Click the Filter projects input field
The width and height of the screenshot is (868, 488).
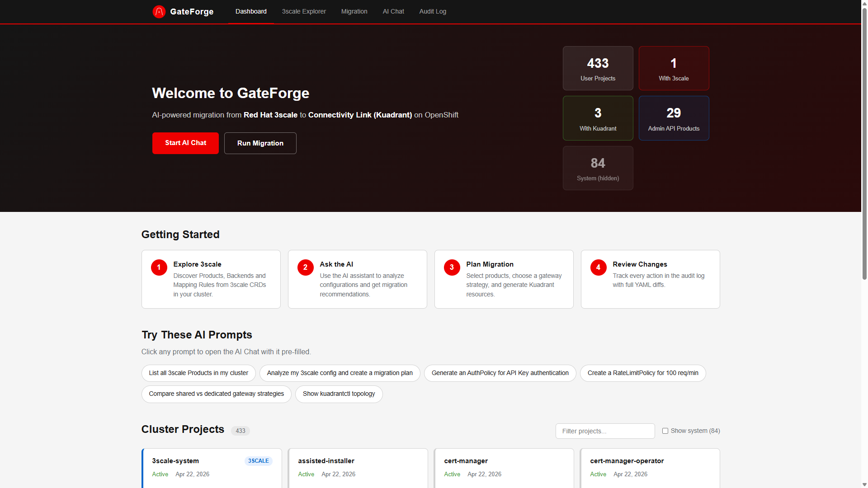tap(604, 431)
